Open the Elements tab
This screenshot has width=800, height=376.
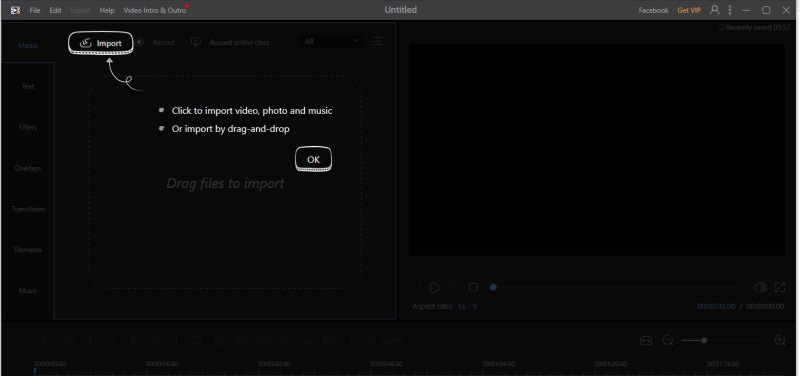[28, 249]
